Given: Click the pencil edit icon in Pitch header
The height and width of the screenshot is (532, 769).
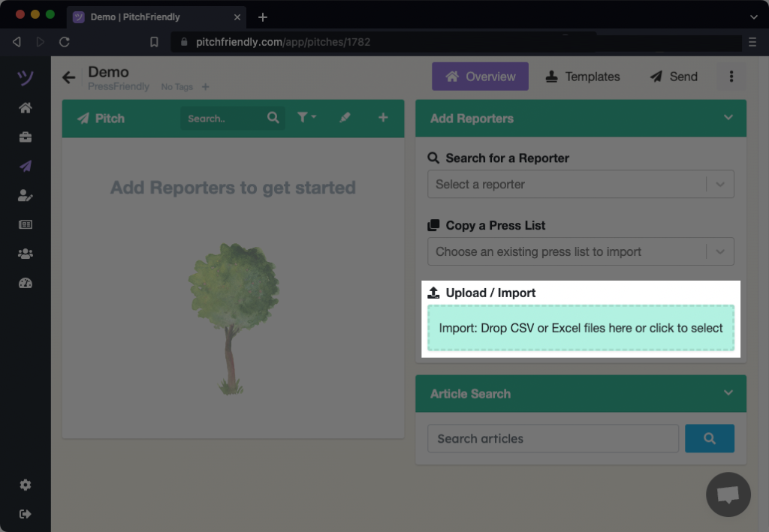Looking at the screenshot, I should point(345,118).
